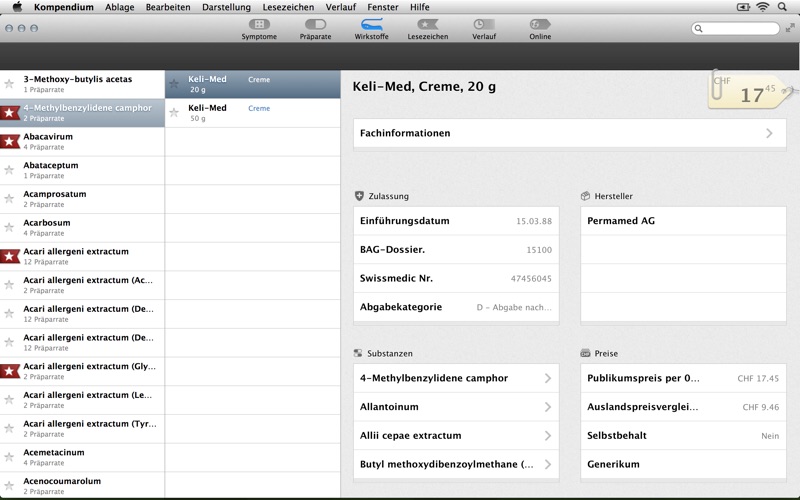
Task: Toggle bookmark star for Acenocoumarolum
Action: 9,486
